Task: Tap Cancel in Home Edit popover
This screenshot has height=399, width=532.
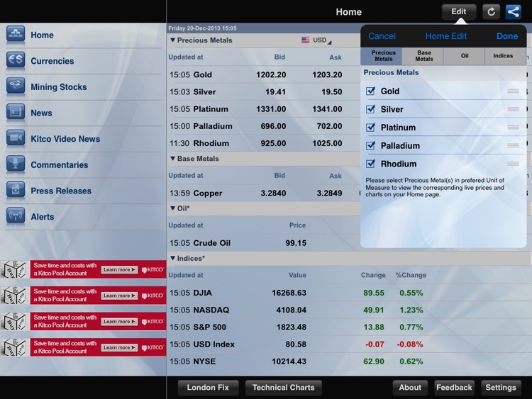Action: [x=382, y=36]
